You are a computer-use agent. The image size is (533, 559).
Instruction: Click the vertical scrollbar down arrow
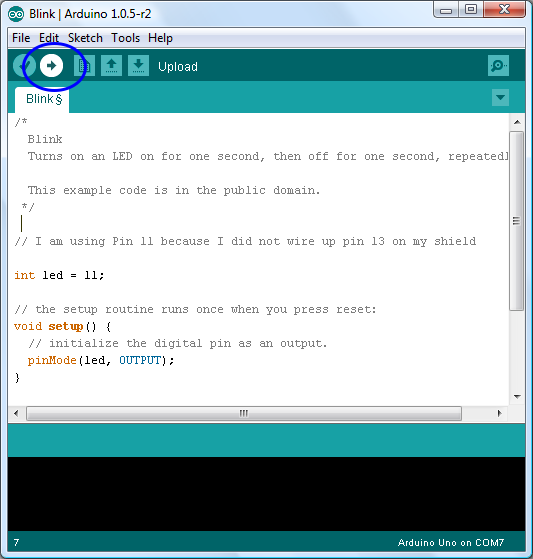[517, 396]
